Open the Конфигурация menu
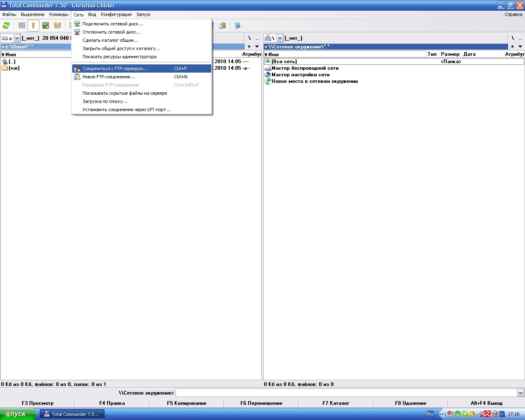The width and height of the screenshot is (525, 420). click(x=116, y=14)
